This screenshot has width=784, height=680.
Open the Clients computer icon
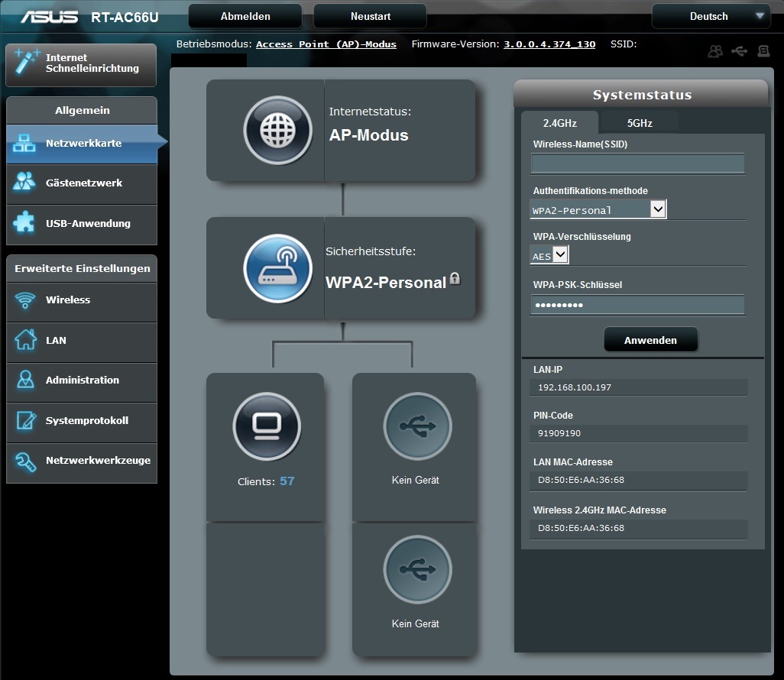[x=267, y=426]
